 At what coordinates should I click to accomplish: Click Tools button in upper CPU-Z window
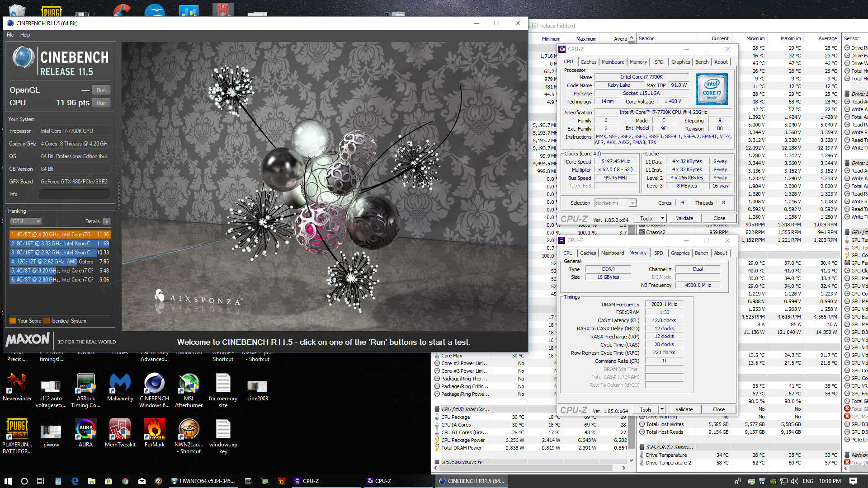click(x=646, y=218)
